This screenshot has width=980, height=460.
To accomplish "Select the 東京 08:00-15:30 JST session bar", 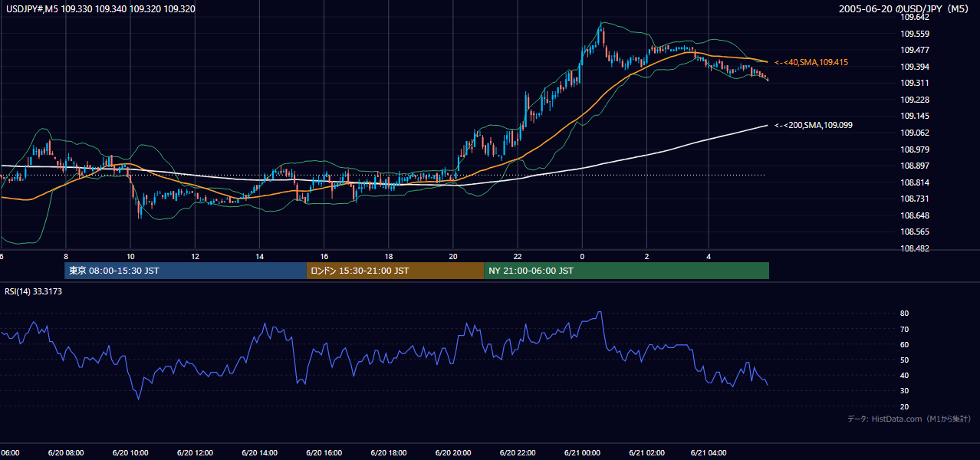I will (186, 271).
